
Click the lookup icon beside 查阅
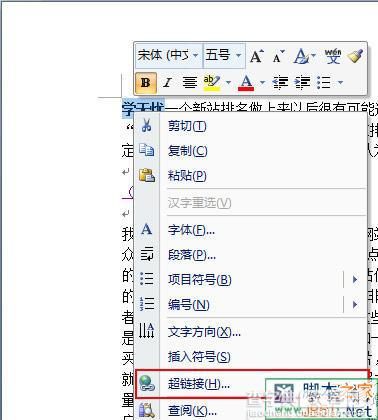147,411
